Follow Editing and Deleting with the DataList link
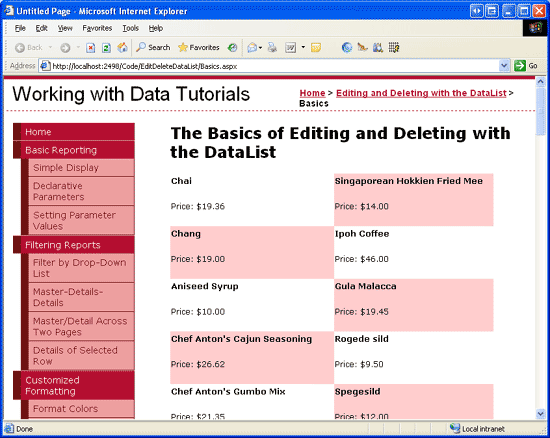The height and width of the screenshot is (438, 550). [x=421, y=93]
